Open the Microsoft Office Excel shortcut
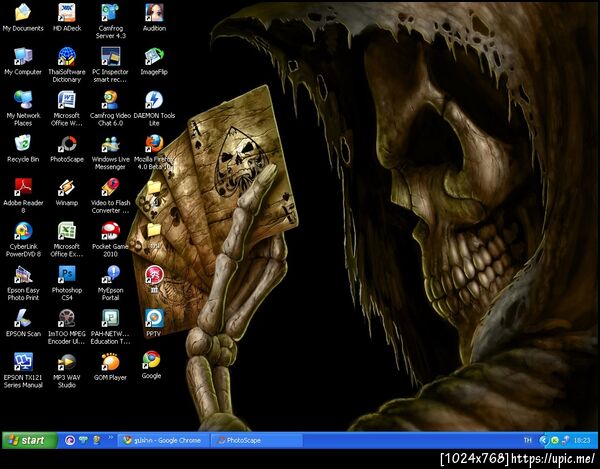 (67, 239)
